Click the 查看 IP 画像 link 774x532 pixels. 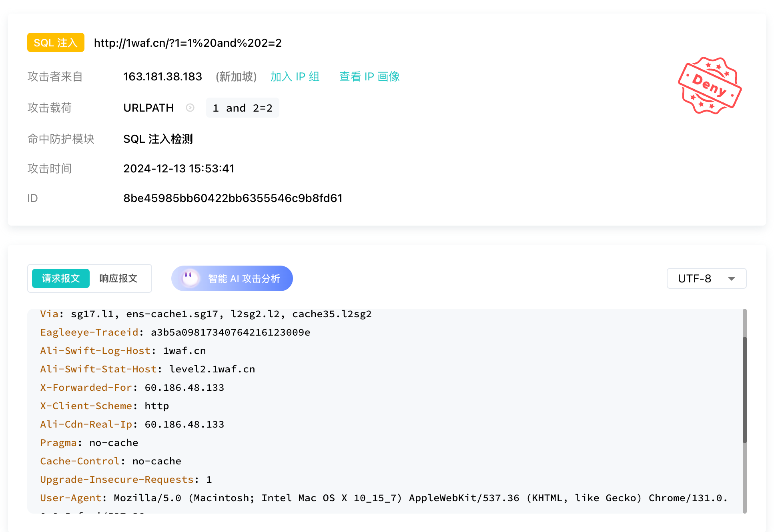[369, 76]
